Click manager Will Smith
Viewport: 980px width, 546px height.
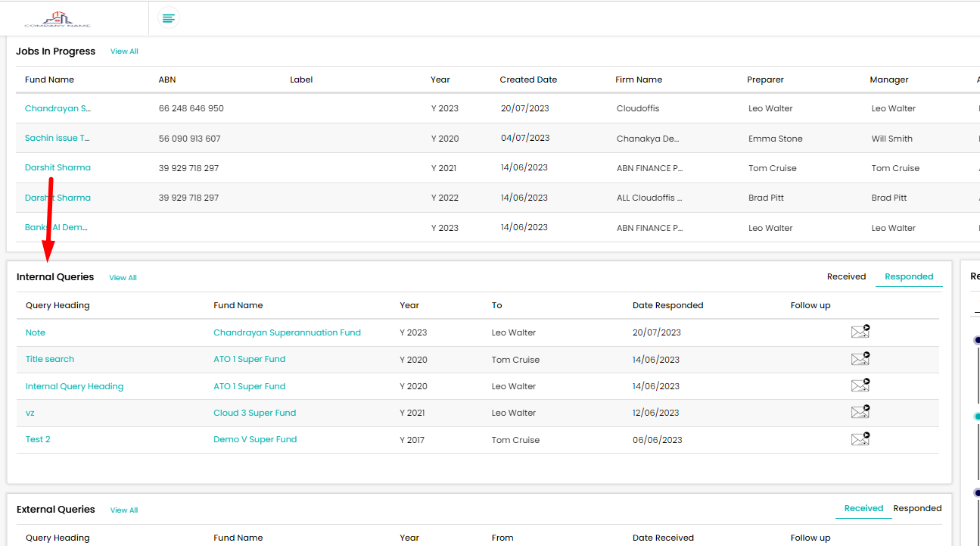click(x=892, y=139)
